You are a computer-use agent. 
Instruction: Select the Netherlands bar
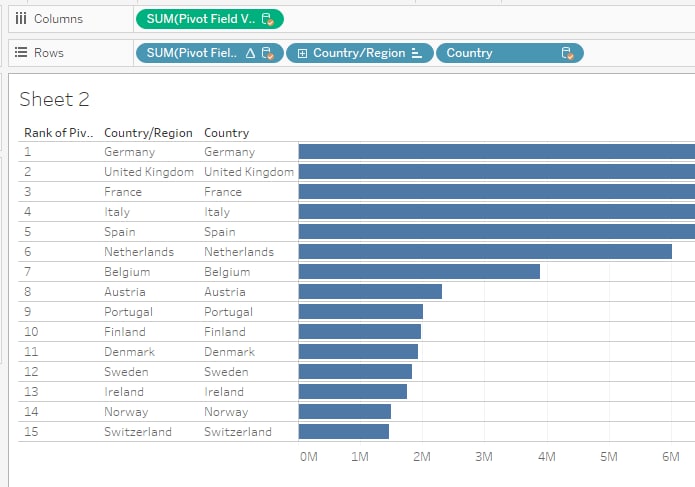coord(485,251)
